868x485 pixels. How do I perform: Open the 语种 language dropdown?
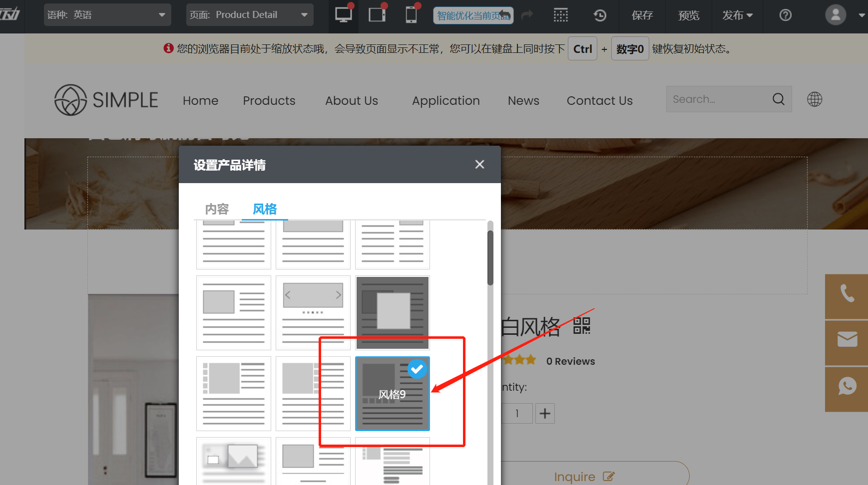107,15
